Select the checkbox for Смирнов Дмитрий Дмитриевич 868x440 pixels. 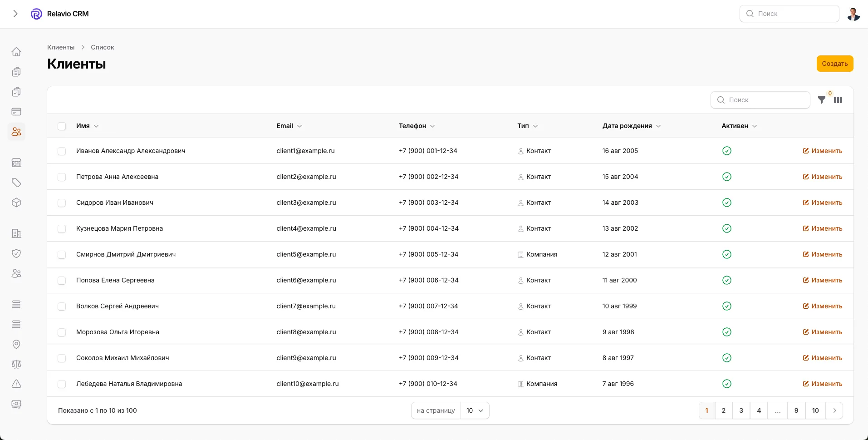pos(62,255)
